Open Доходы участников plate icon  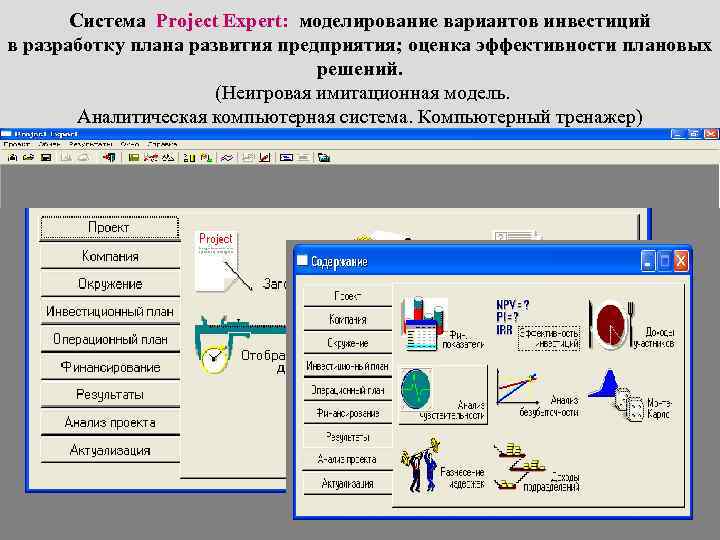pyautogui.click(x=632, y=325)
